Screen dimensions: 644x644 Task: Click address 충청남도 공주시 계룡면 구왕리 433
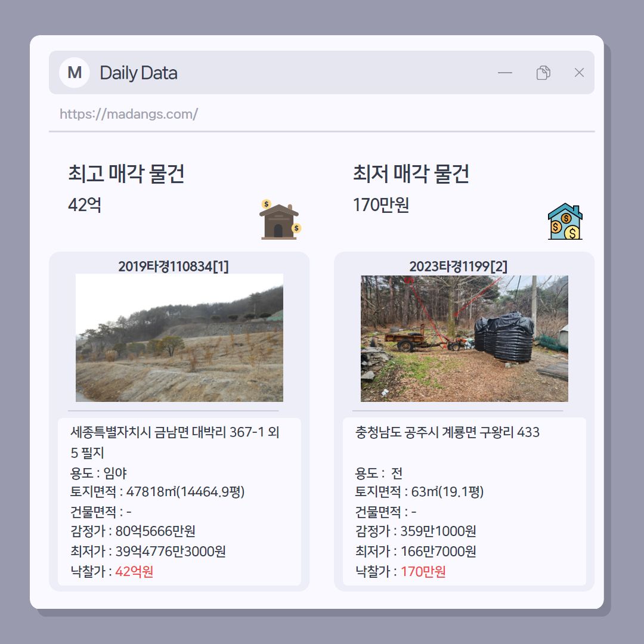tap(447, 432)
